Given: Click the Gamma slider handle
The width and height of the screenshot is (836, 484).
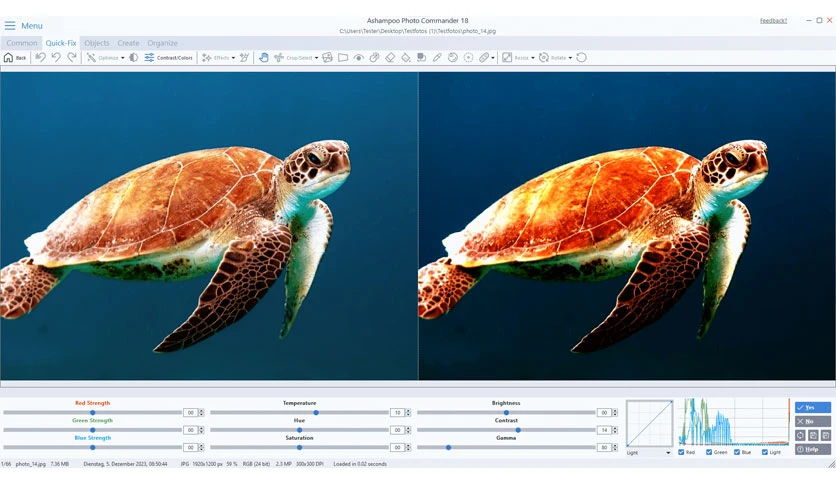Looking at the screenshot, I should point(448,447).
